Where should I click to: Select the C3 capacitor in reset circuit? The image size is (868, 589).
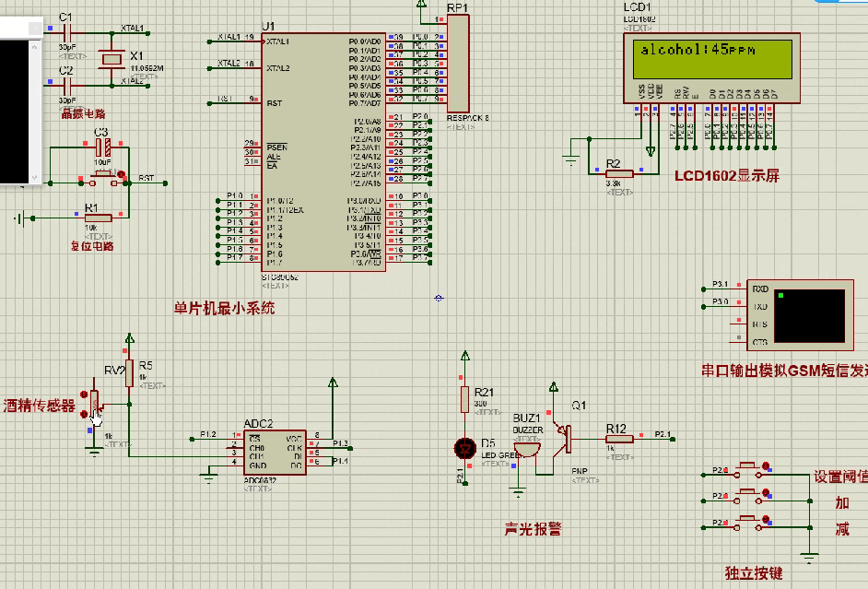[103, 147]
